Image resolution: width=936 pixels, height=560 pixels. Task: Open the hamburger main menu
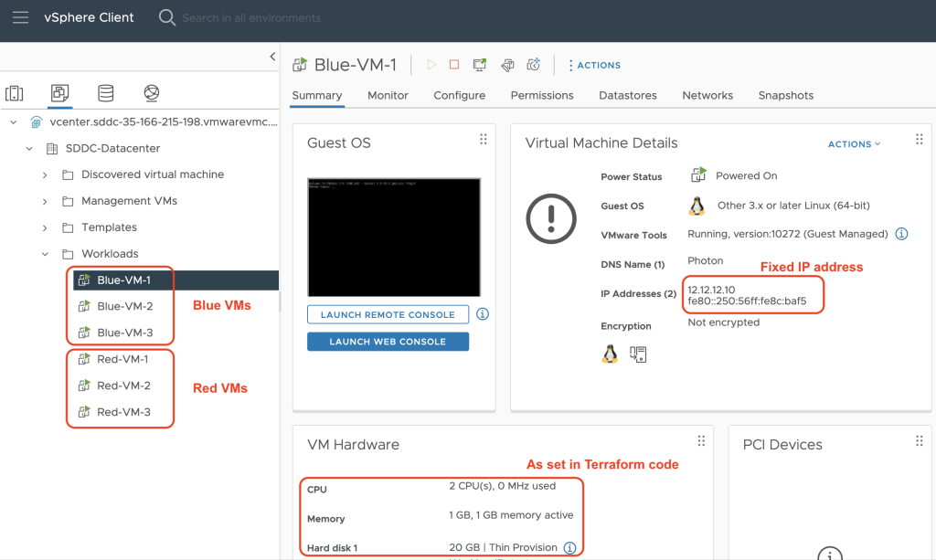[20, 17]
